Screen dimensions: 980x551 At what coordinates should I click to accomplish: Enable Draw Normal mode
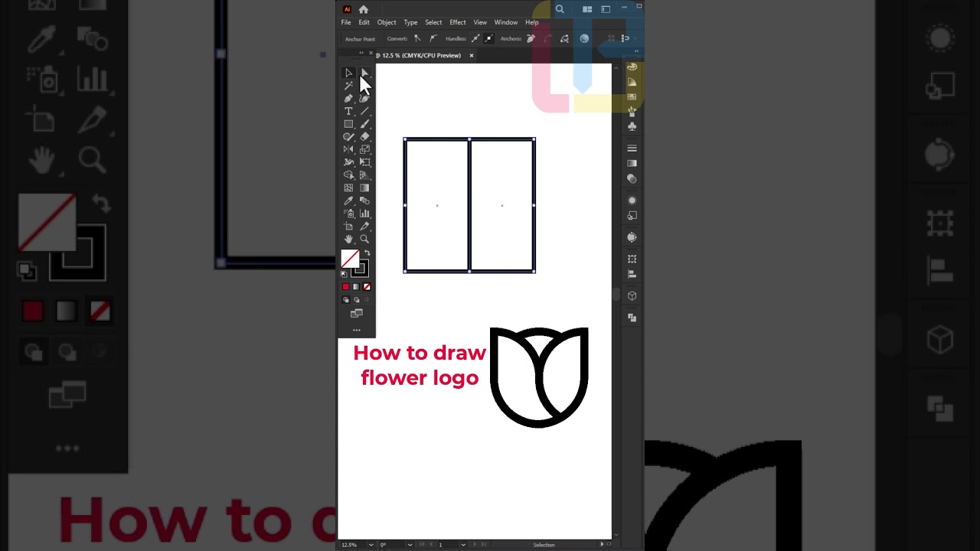346,300
